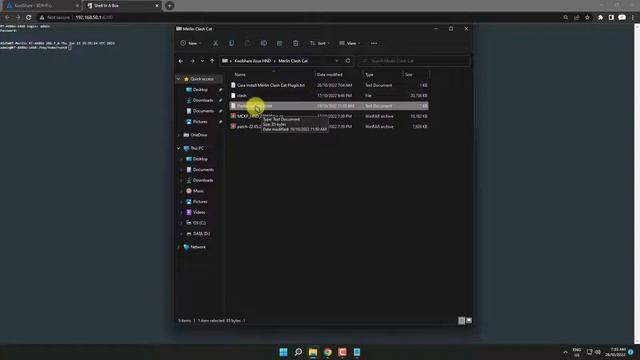640x360 pixels.
Task: Switch to large icons view in status bar
Action: click(469, 321)
